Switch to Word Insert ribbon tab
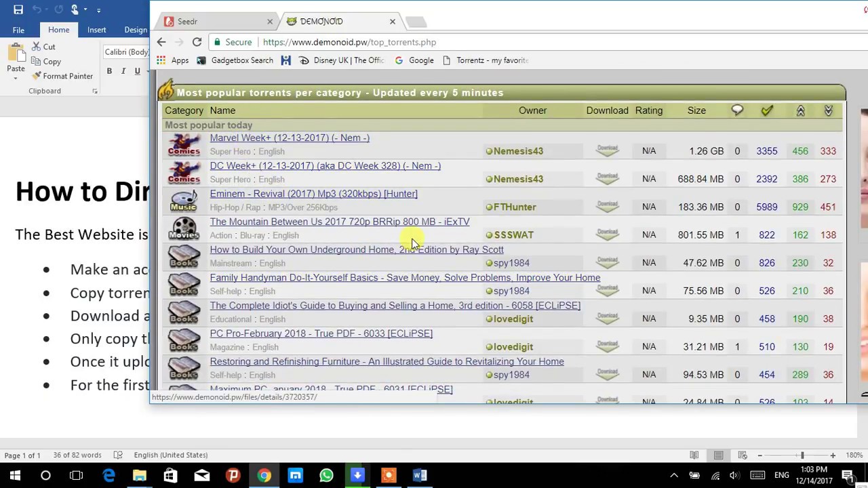Viewport: 868px width, 488px height. tap(96, 30)
